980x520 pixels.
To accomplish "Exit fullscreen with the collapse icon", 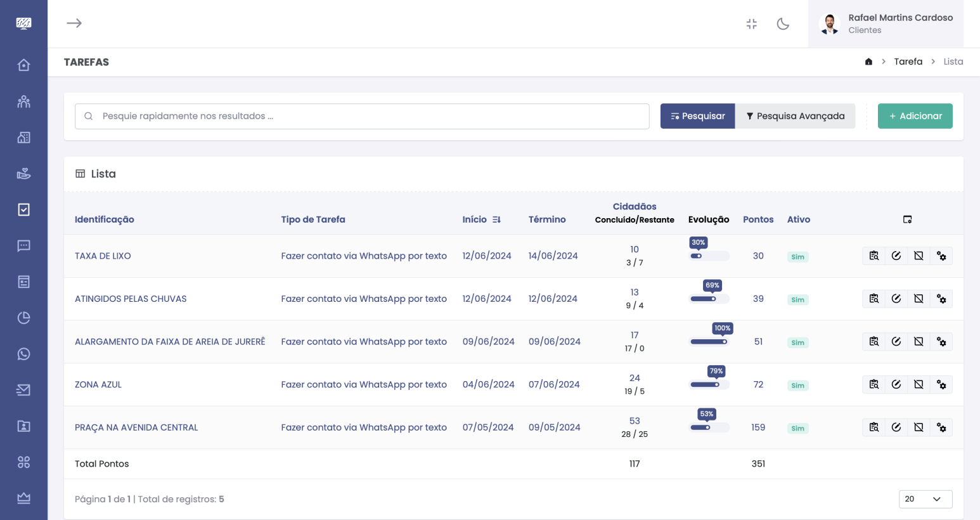I will pyautogui.click(x=752, y=24).
